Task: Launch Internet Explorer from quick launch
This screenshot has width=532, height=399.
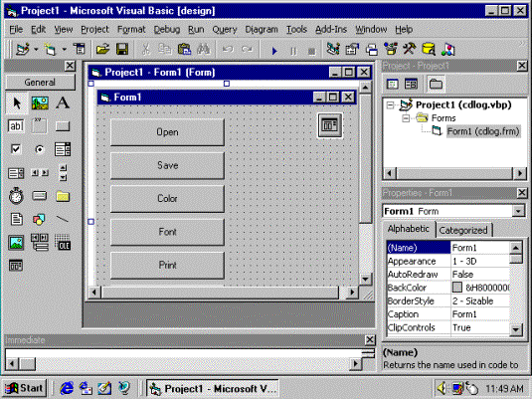Action: tap(67, 388)
